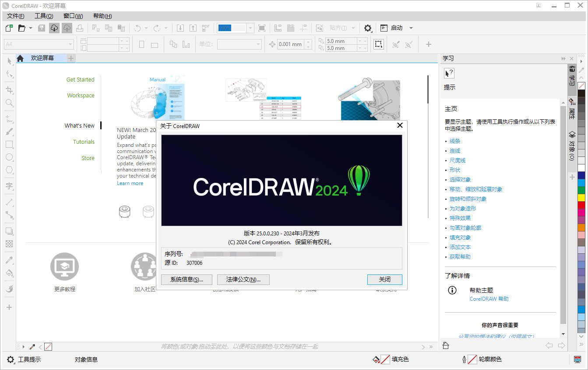The image size is (588, 370).
Task: Toggle ruler visibility from the toolbar
Action: [278, 28]
